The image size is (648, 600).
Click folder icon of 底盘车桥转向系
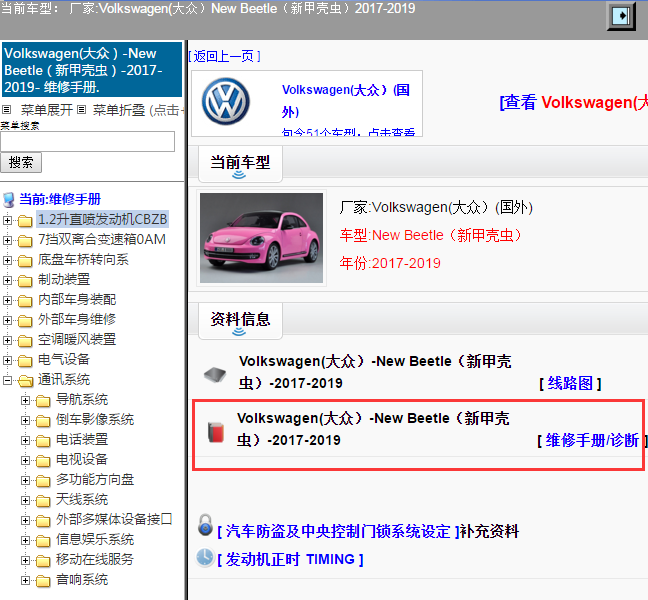25,261
